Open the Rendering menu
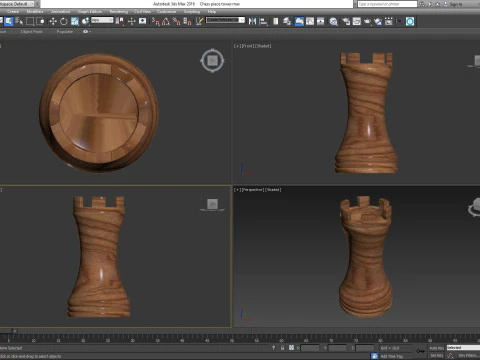Image resolution: width=480 pixels, height=360 pixels. click(x=119, y=12)
